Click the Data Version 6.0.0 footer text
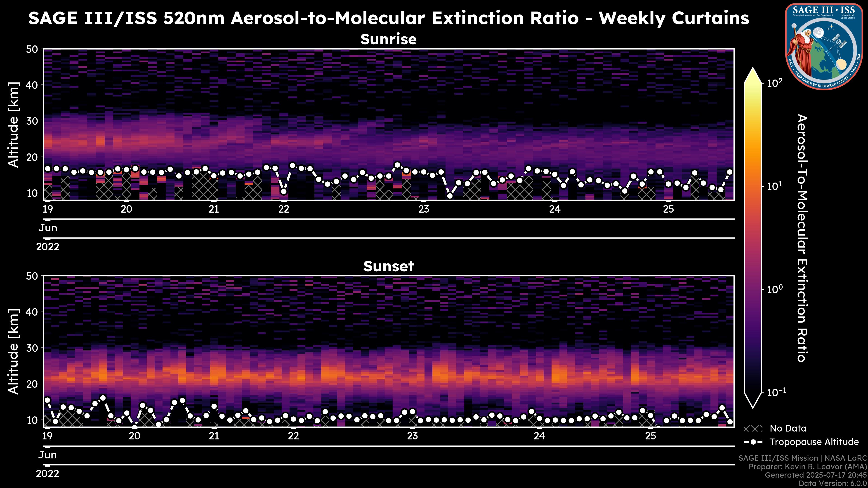Viewport: 868px width, 488px height. point(833,484)
